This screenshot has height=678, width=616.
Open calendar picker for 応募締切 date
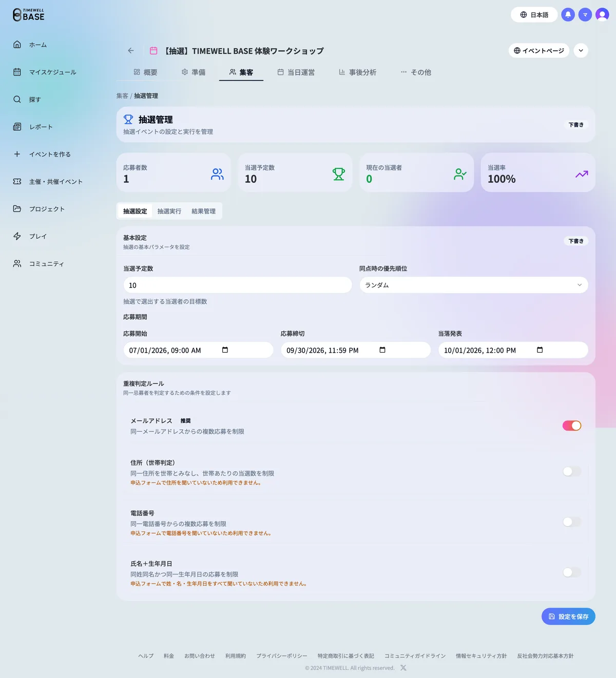click(x=382, y=350)
